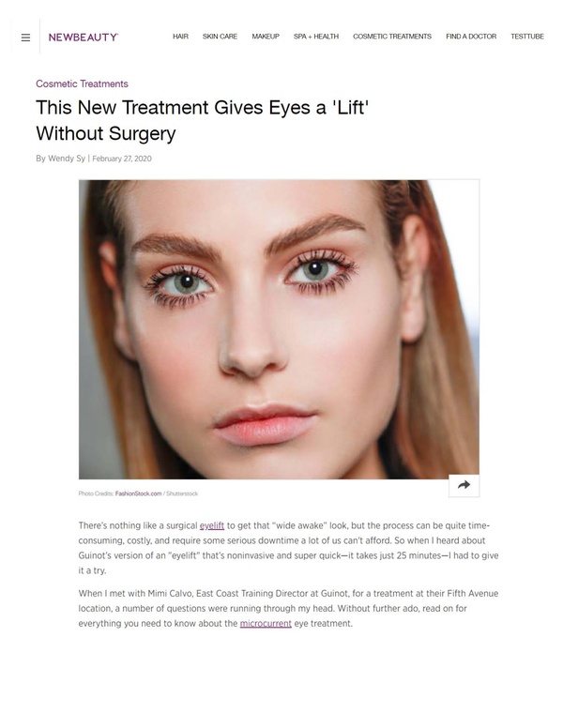Open the Hair menu item
563x728 pixels.
pyautogui.click(x=180, y=37)
